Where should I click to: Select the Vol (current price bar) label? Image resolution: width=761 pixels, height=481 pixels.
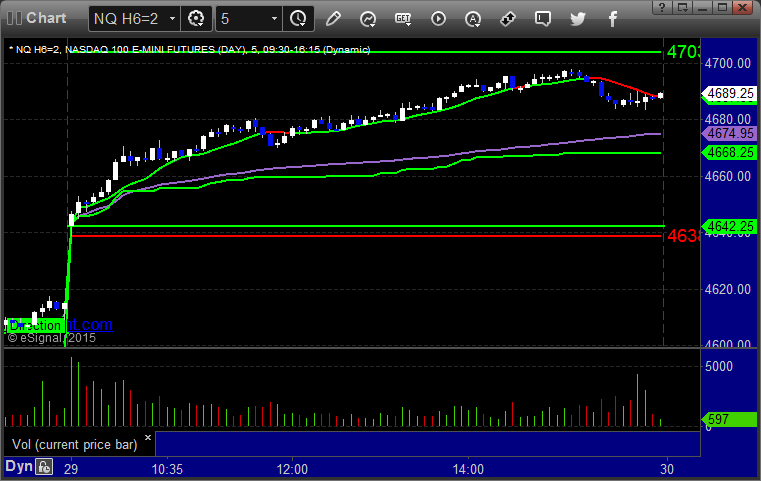pyautogui.click(x=75, y=445)
